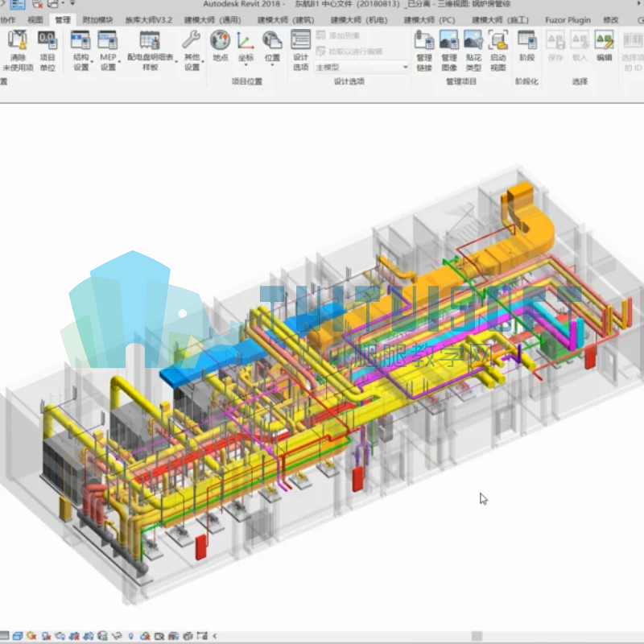
Task: Switch to the 修改 tab
Action: point(611,20)
